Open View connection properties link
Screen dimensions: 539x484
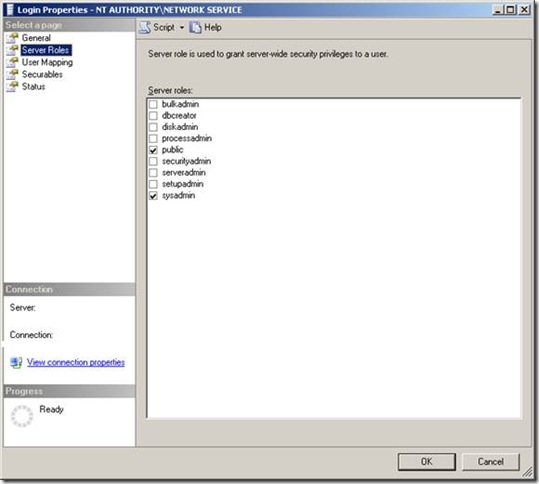[x=76, y=362]
